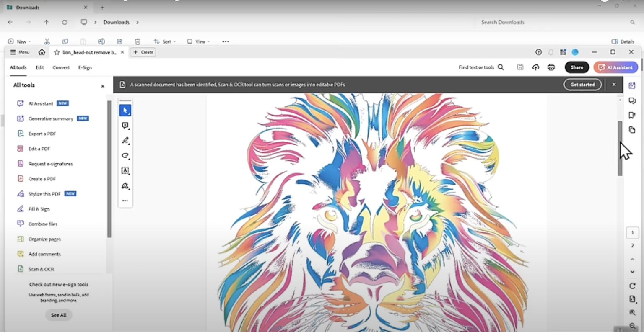The height and width of the screenshot is (332, 644).
Task: Open the E-Sign tab
Action: coord(85,67)
